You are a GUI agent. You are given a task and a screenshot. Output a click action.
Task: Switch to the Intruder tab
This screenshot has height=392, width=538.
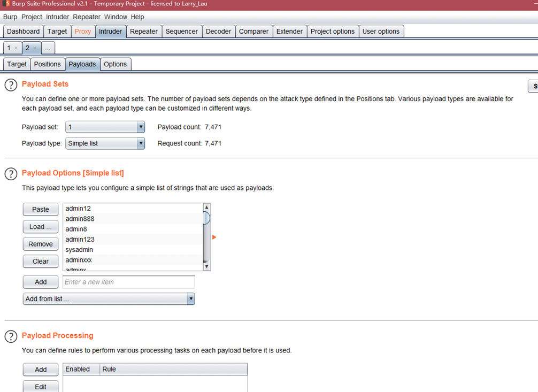111,31
